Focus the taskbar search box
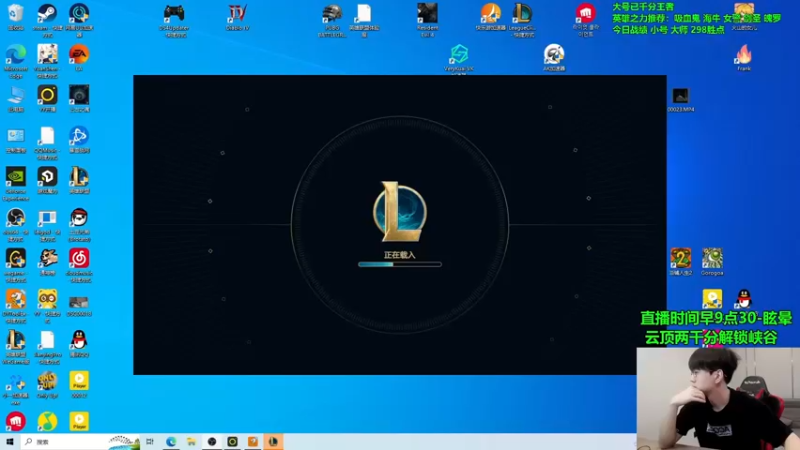Viewport: 800px width, 450px height. tap(81, 441)
